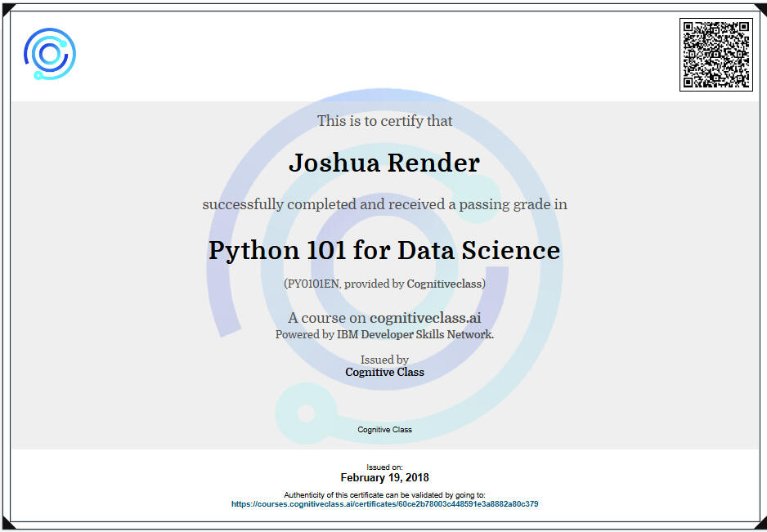Viewport: 767px width, 532px height.
Task: Click the small circle dot in watermark logo
Action: coord(306,414)
